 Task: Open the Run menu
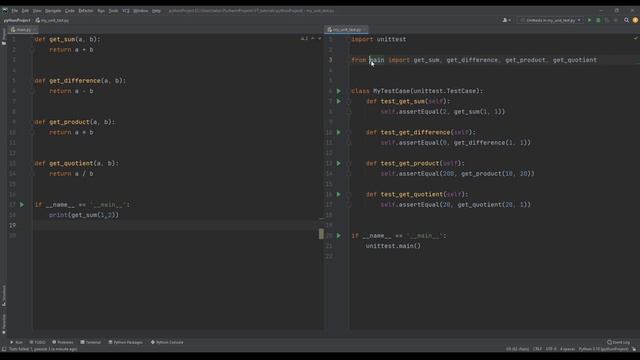(x=101, y=11)
